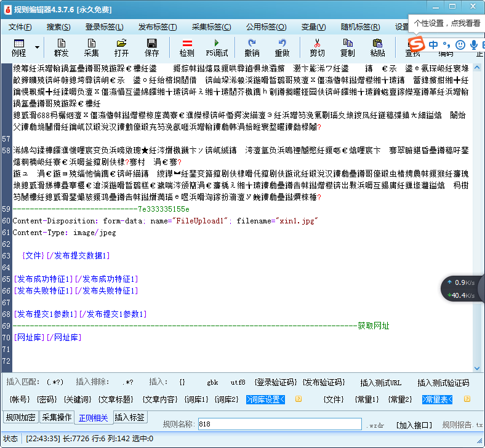Redo with 重做 icon
Screen dimensions: 485x448
(282, 47)
